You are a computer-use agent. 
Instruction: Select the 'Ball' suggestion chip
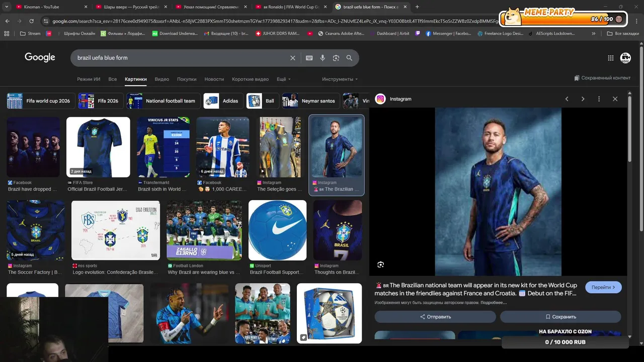coord(263,101)
